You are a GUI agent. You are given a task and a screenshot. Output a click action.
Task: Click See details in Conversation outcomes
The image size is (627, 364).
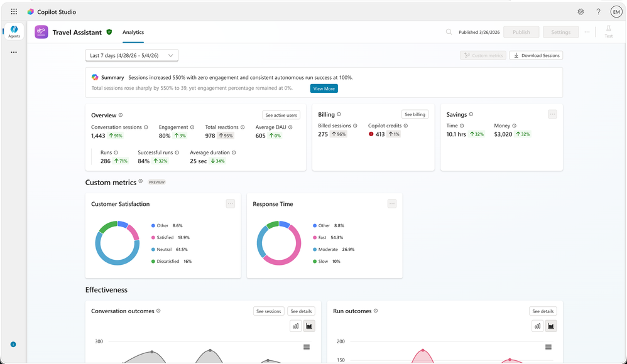pyautogui.click(x=301, y=311)
